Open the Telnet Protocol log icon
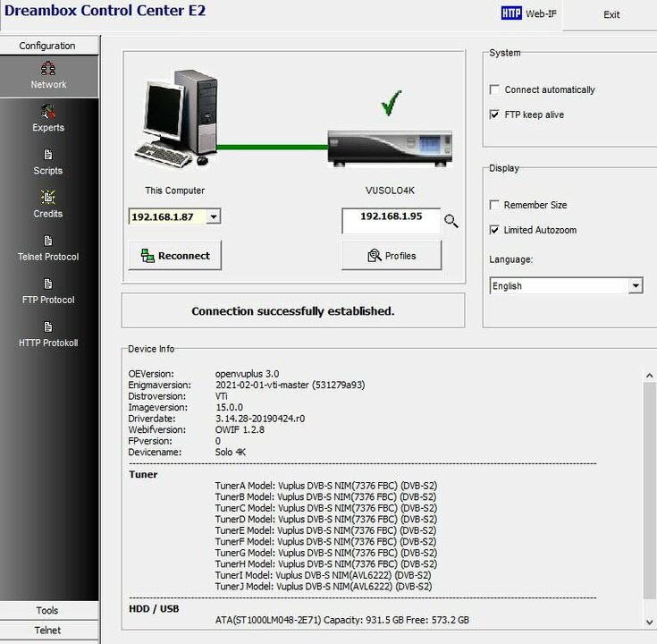This screenshot has width=657, height=644. 48,241
